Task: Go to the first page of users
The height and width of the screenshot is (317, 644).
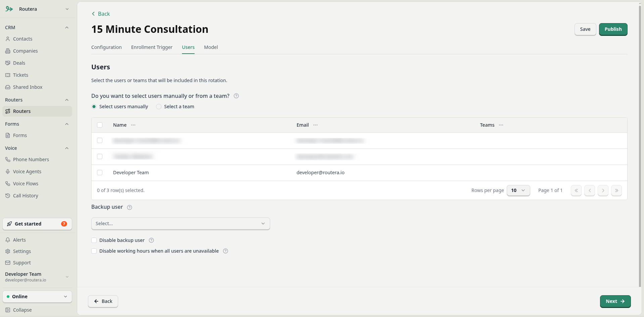Action: pos(576,190)
